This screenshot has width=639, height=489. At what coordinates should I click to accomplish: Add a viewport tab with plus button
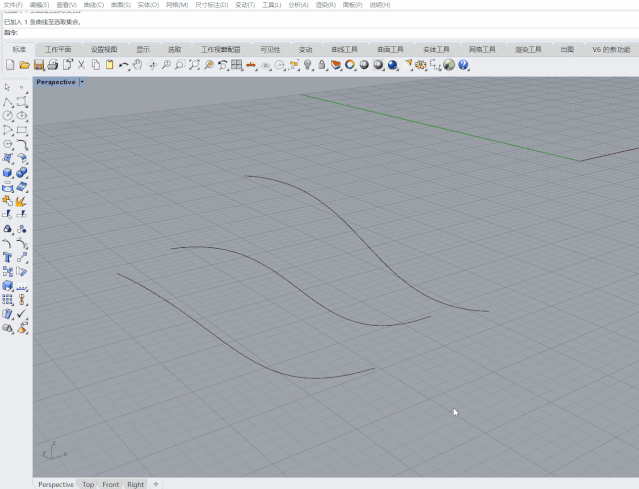point(156,484)
